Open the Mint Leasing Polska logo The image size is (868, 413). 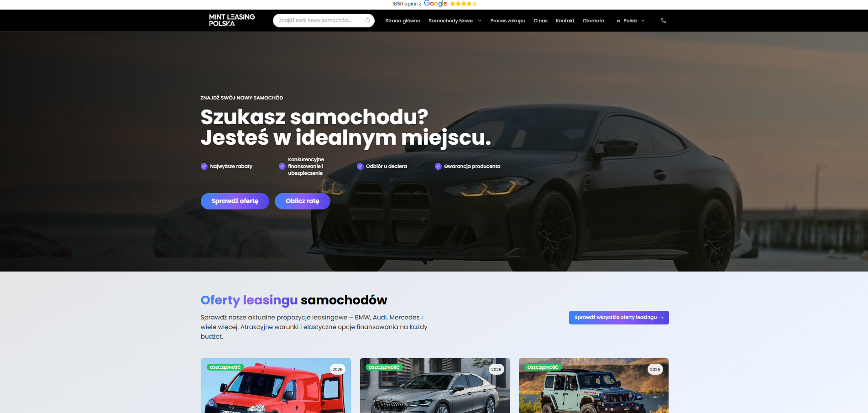232,20
